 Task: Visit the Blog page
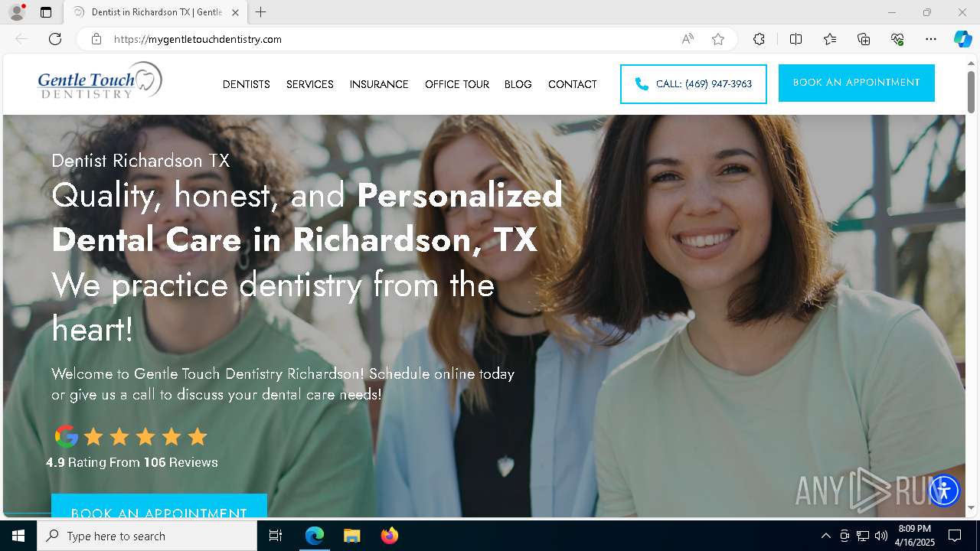[518, 84]
